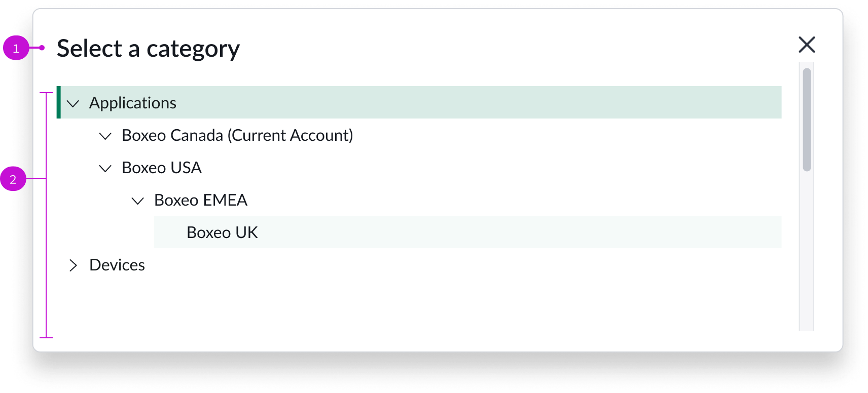Collapse the Boxeo Canada (Current Account) chevron
The width and height of the screenshot is (868, 393).
click(105, 136)
